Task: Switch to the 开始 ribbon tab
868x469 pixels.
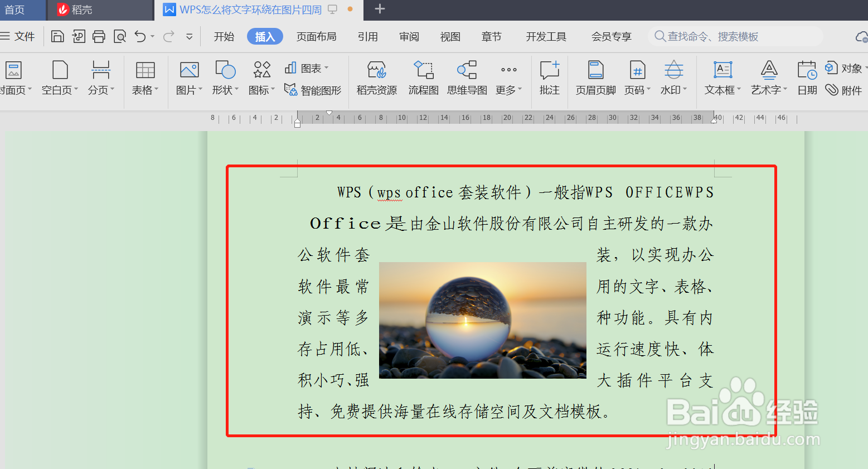Action: point(224,37)
